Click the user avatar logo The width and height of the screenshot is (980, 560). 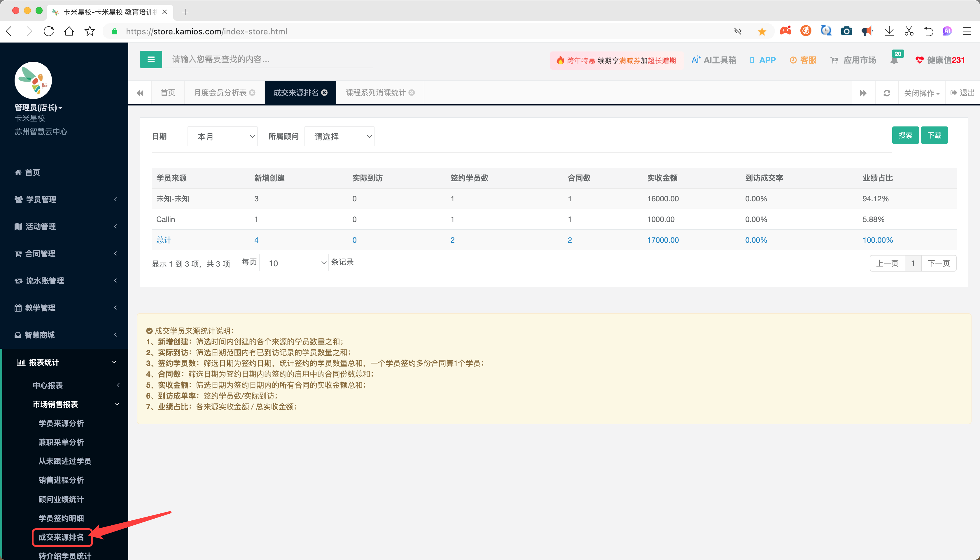[x=33, y=80]
